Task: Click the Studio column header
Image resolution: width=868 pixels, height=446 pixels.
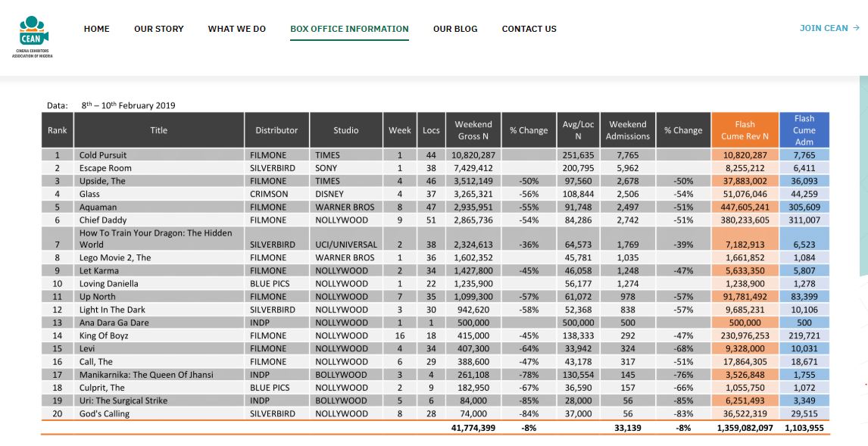Action: [x=345, y=130]
